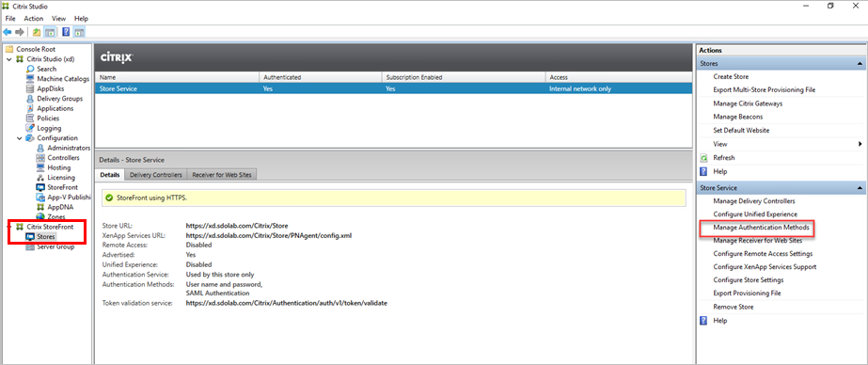Image resolution: width=868 pixels, height=365 pixels.
Task: Sort by the Name column header
Action: point(177,77)
